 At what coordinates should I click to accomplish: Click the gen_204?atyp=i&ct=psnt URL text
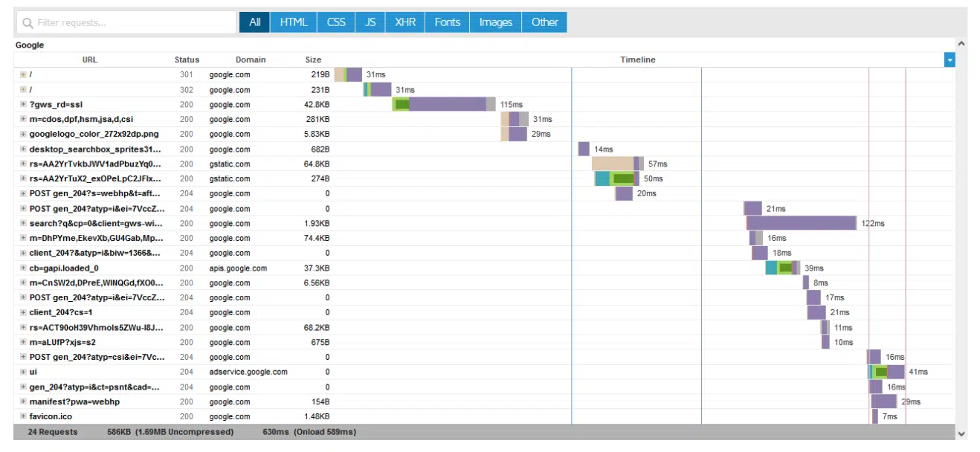click(x=96, y=387)
